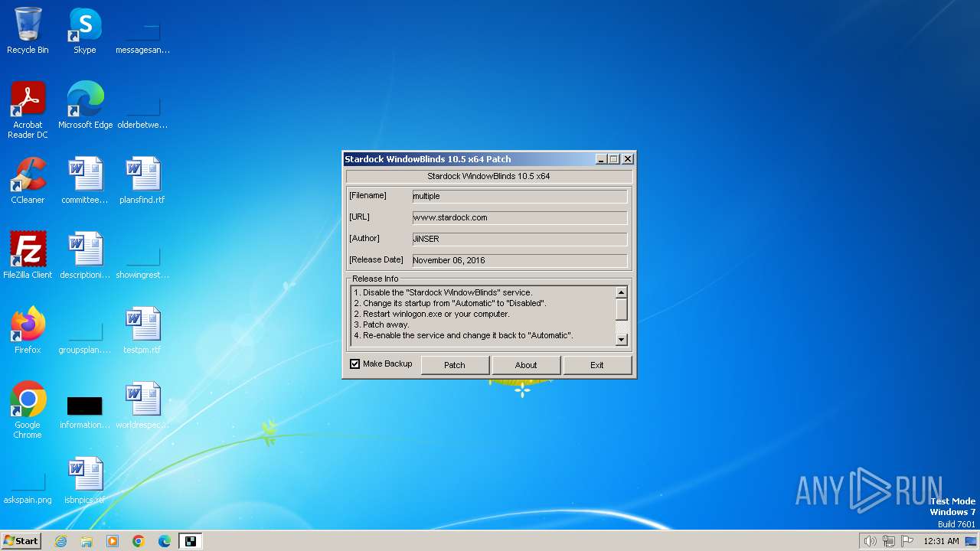Select the Acrobat Reader DC desktop icon

tap(28, 110)
